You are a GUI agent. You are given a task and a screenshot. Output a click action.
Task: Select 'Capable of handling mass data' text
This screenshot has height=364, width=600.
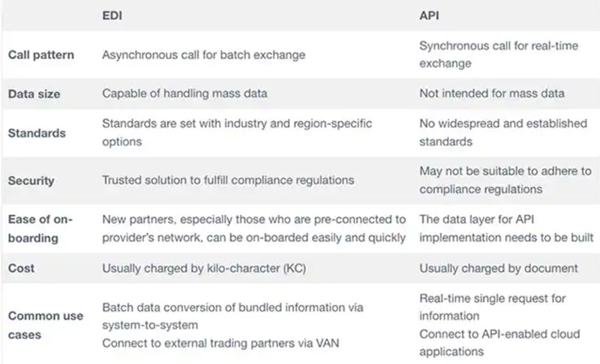184,94
